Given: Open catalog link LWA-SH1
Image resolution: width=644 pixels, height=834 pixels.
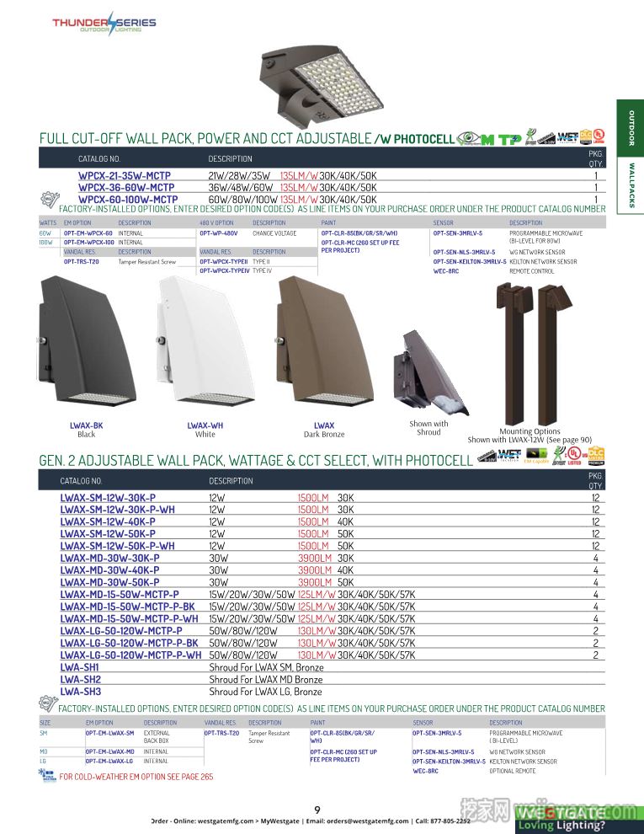Looking at the screenshot, I should click(80, 667).
